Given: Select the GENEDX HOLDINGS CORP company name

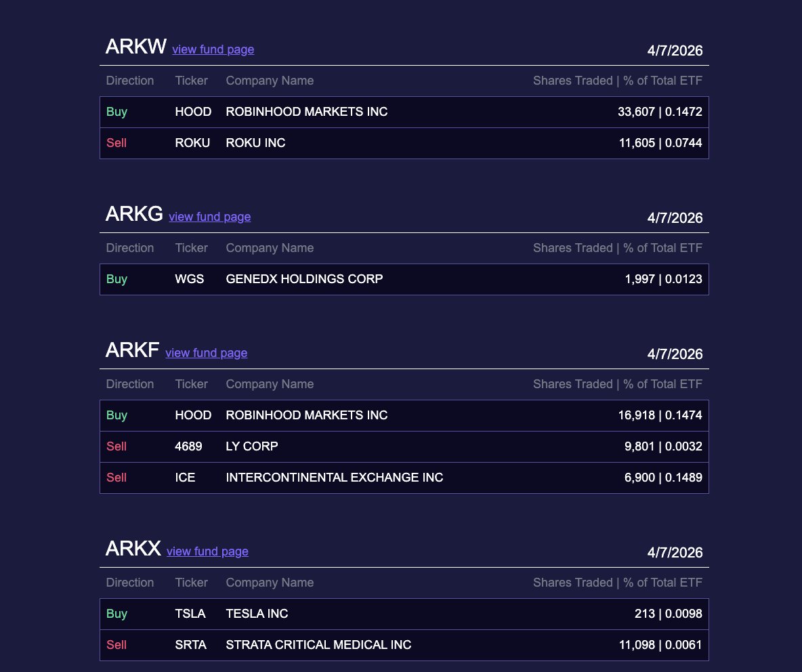Looking at the screenshot, I should click(304, 279).
